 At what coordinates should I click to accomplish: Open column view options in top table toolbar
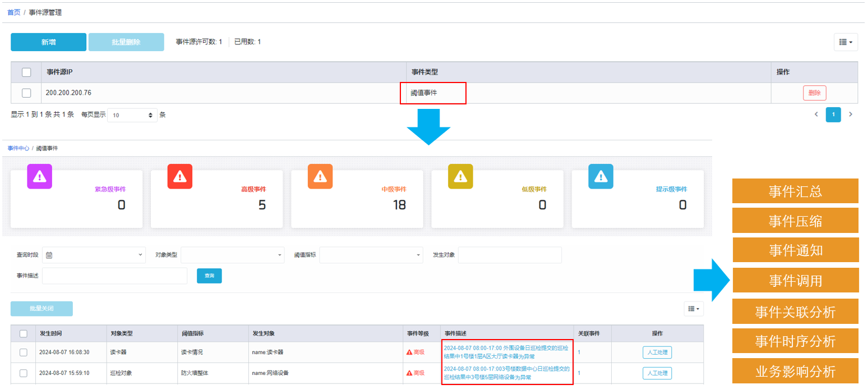[846, 42]
